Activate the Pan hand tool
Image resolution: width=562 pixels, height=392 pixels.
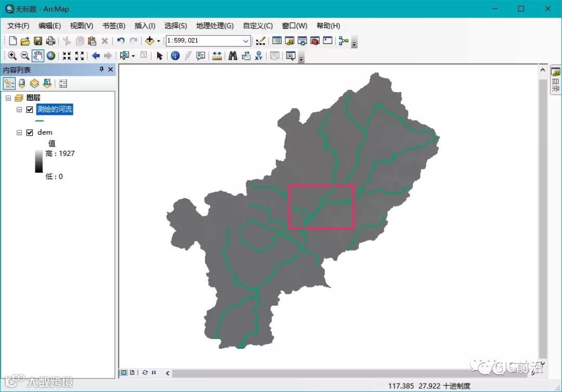click(x=37, y=56)
